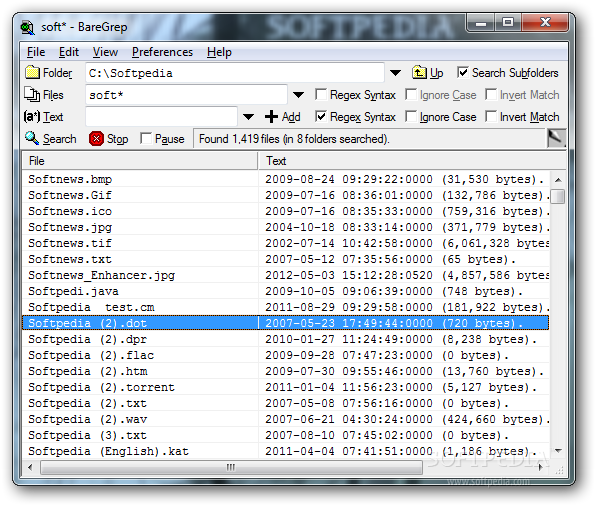
Task: Select the Softnews.ico row
Action: tap(285, 211)
